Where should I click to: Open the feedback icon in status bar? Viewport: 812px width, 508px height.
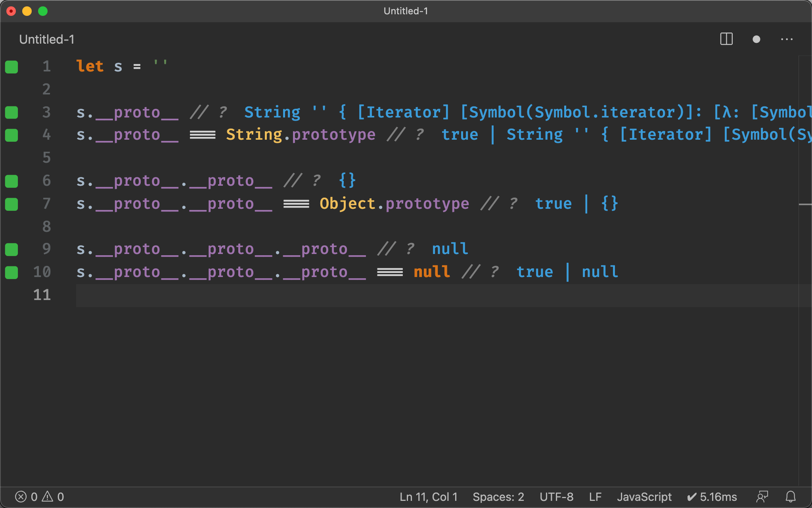[x=762, y=496]
